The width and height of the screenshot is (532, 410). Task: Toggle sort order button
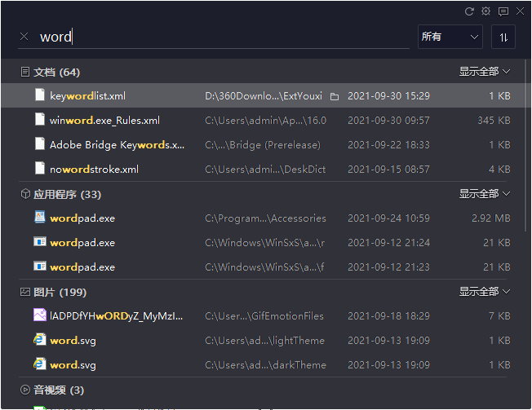503,37
